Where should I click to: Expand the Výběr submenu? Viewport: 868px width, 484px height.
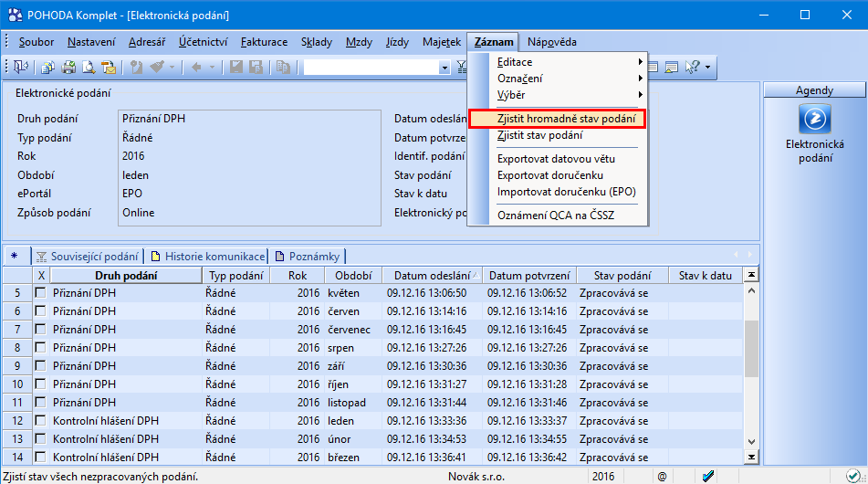coord(567,95)
